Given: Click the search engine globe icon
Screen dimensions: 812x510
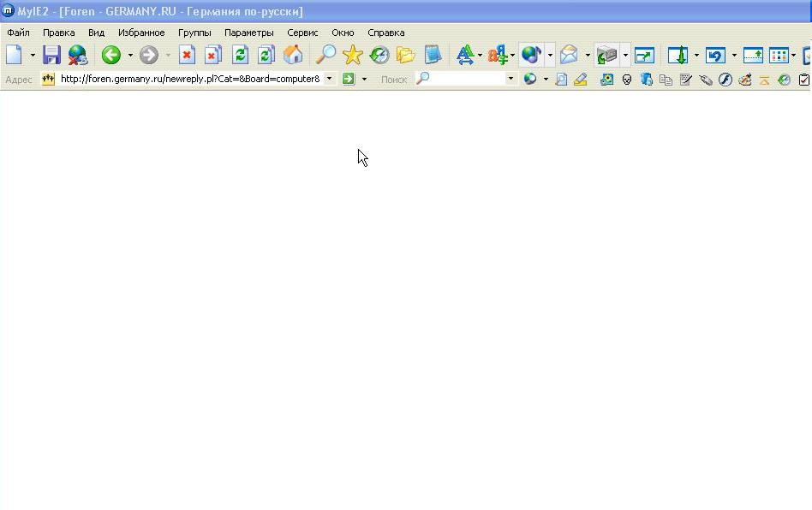Looking at the screenshot, I should tap(529, 79).
